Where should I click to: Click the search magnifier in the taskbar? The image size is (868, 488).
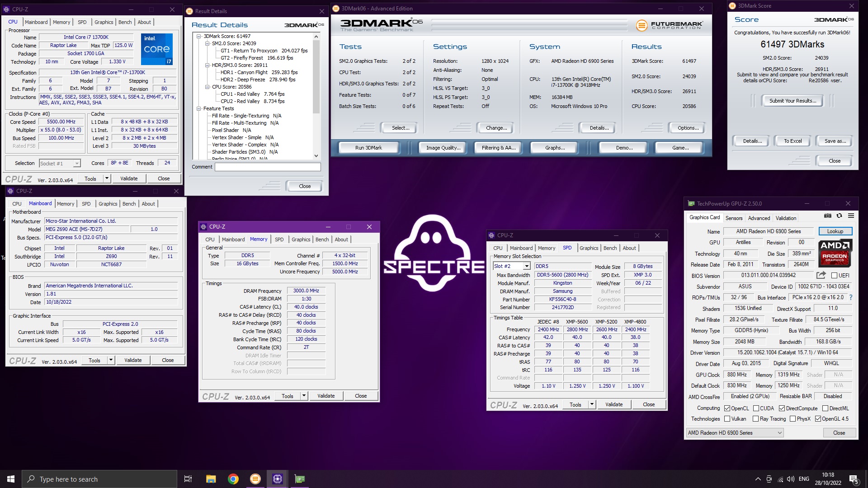tap(31, 479)
